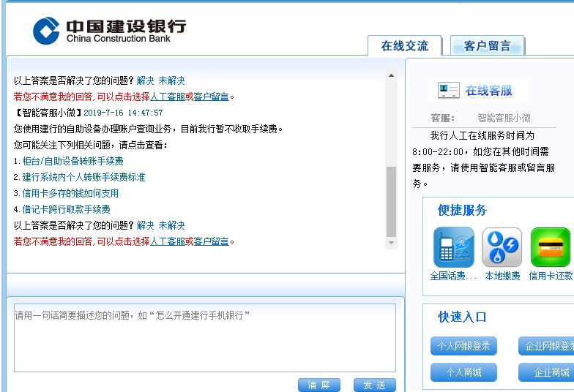Open 个人网银登录 quick entry
The image size is (574, 392).
(x=463, y=346)
